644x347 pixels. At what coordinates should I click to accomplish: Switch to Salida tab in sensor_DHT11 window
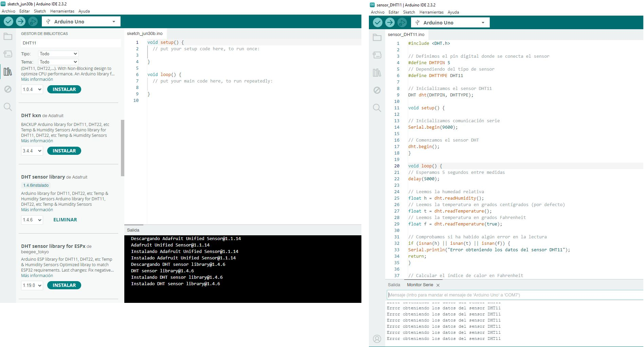pyautogui.click(x=394, y=285)
